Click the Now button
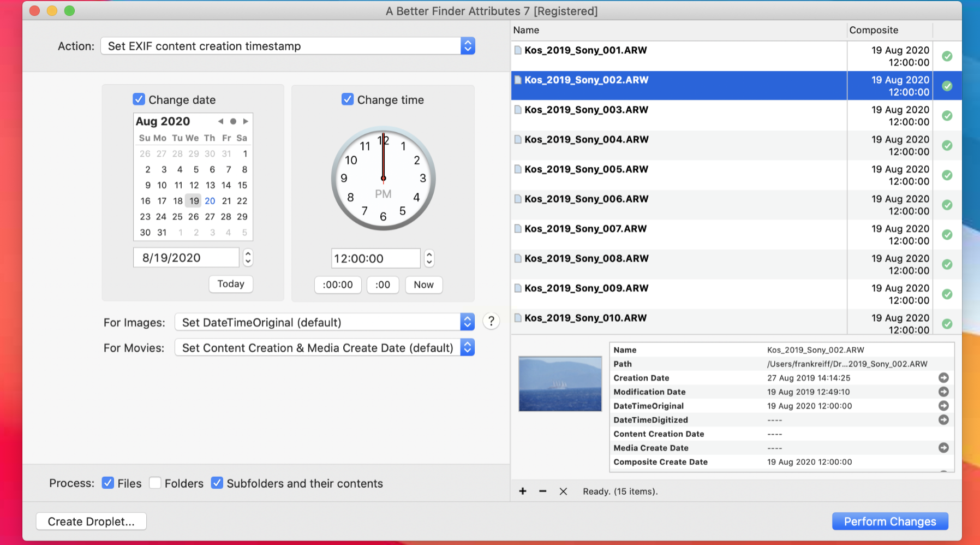This screenshot has width=980, height=545. (423, 285)
